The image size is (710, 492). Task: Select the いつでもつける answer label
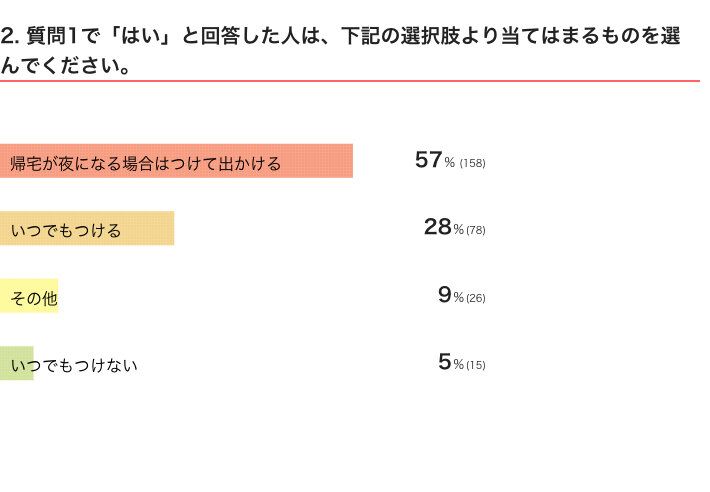coord(66,230)
